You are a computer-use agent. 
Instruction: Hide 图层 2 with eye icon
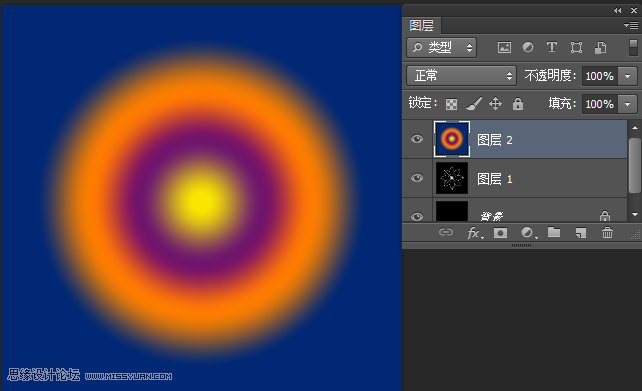[x=417, y=139]
